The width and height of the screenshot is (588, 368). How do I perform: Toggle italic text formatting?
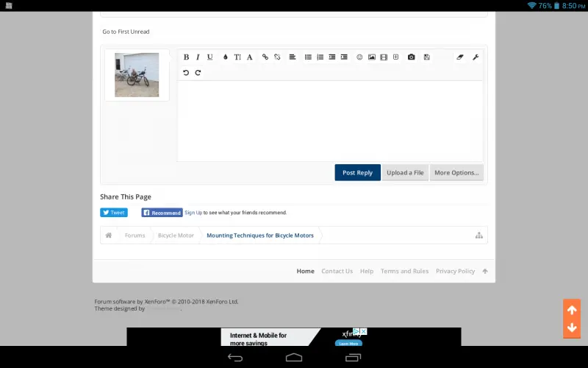(x=198, y=57)
